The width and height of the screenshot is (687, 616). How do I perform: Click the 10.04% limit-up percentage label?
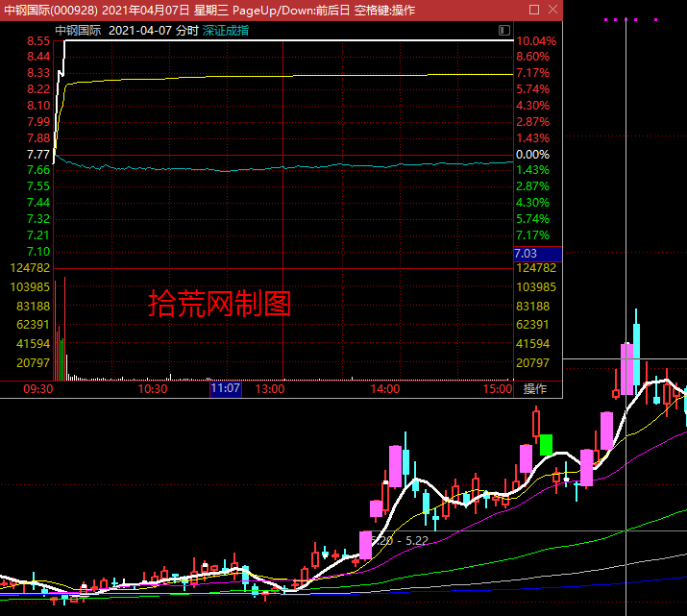point(536,41)
